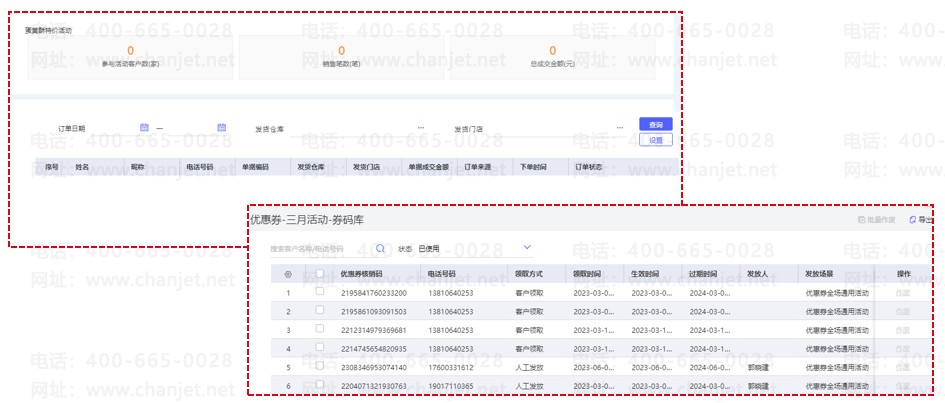The height and width of the screenshot is (403, 945).
Task: Open the order start date calendar icon
Action: [x=144, y=127]
